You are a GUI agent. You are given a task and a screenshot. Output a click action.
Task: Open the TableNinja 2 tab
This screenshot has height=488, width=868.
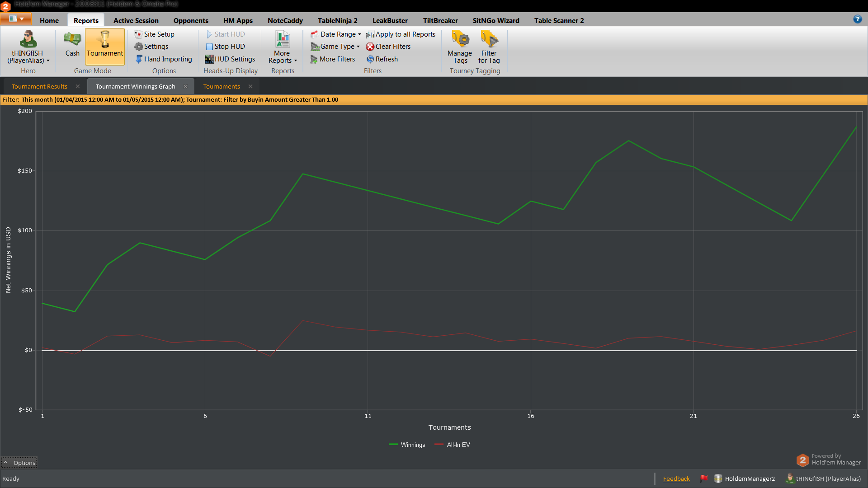[338, 20]
